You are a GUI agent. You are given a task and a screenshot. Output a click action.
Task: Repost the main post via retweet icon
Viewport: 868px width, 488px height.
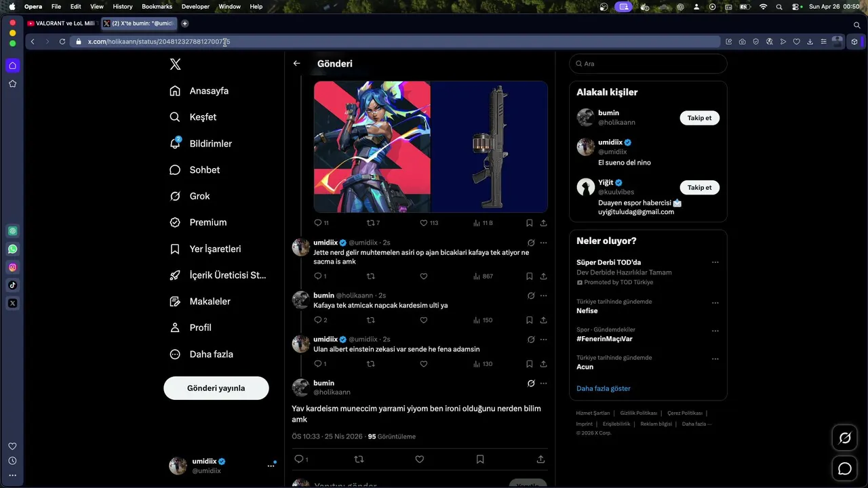(359, 459)
